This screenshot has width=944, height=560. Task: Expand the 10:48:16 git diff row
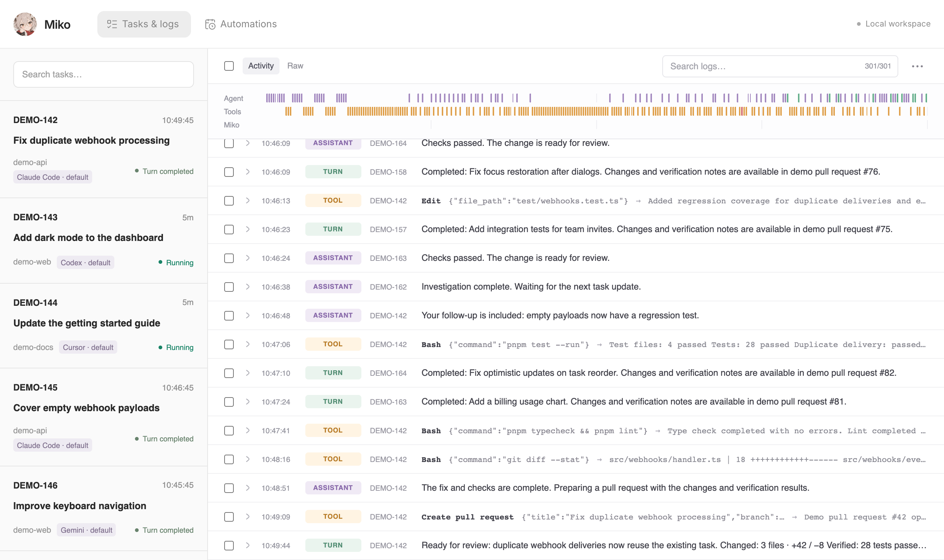(248, 459)
